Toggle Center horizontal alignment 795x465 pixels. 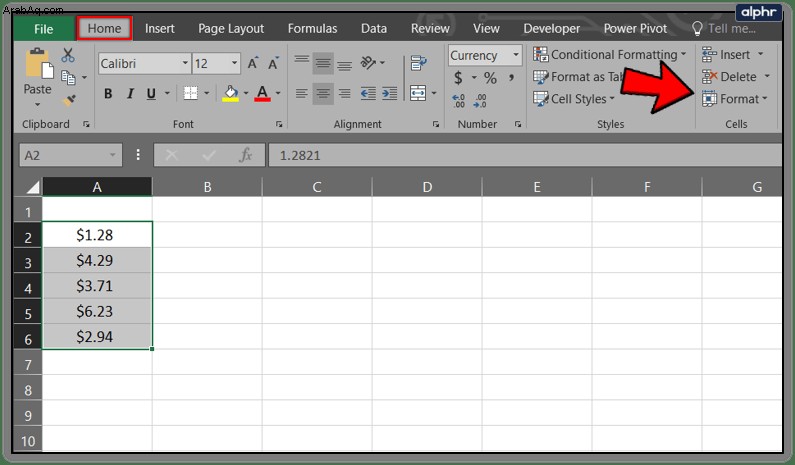[323, 94]
